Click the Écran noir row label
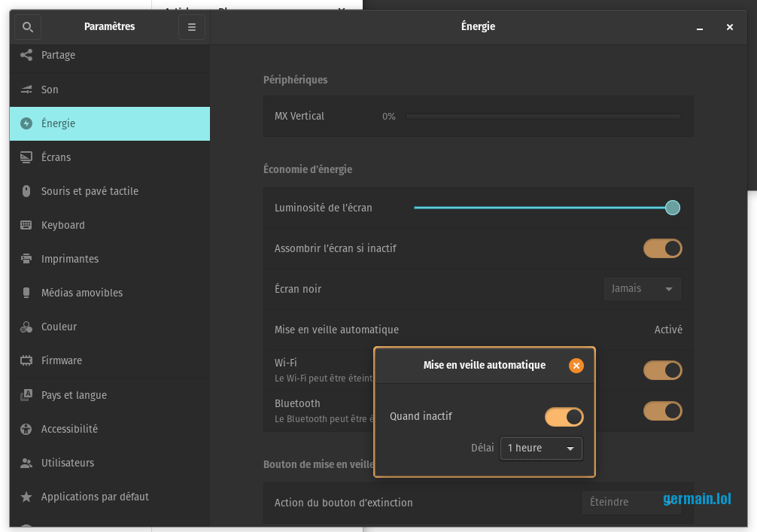The width and height of the screenshot is (757, 532). tap(298, 289)
